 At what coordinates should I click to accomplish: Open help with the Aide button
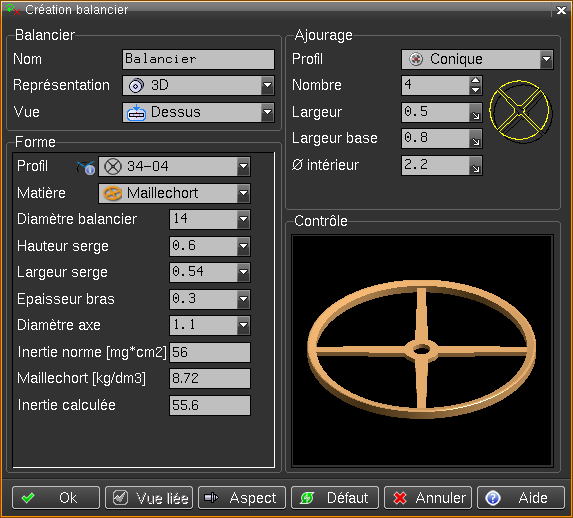(x=521, y=498)
